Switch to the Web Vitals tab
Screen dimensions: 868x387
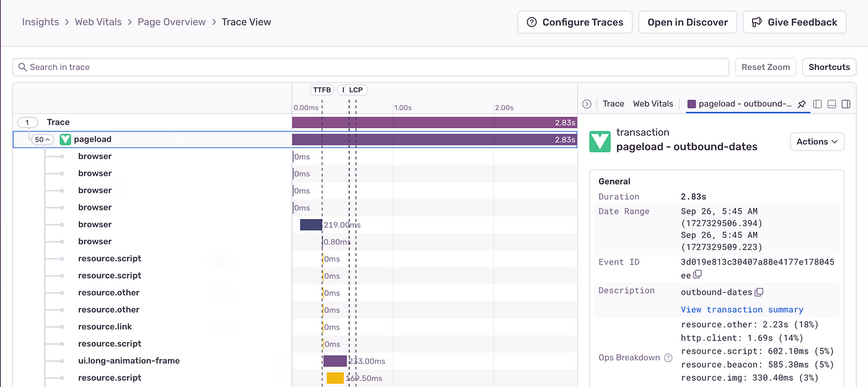point(653,104)
